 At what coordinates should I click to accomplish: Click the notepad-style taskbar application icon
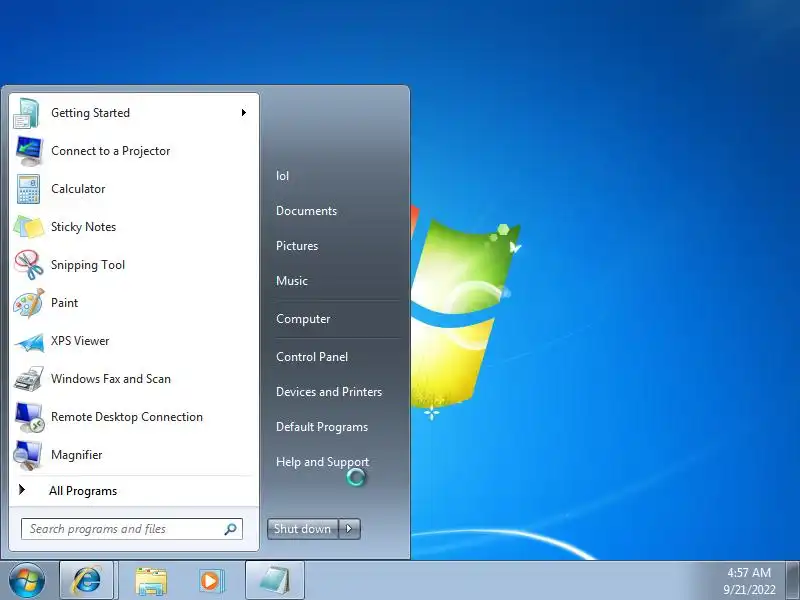[x=275, y=581]
